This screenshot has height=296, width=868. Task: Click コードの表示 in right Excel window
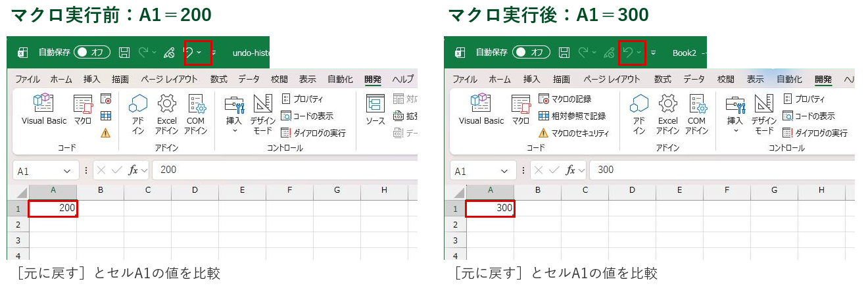coord(808,116)
